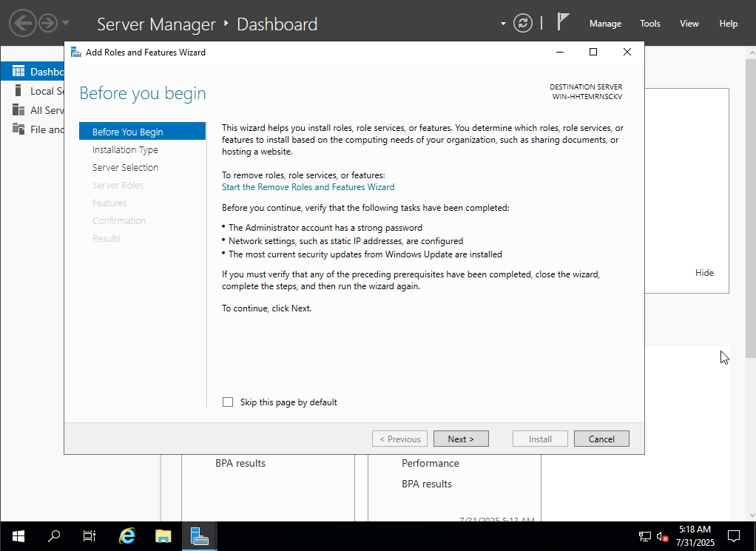Open the Manage menu
Screen dimensions: 756x551
[x=605, y=24]
